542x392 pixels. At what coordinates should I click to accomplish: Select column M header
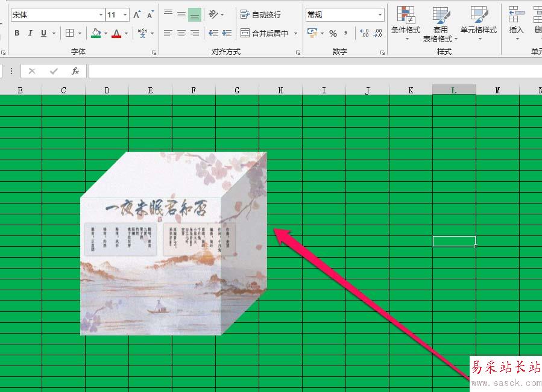click(498, 90)
